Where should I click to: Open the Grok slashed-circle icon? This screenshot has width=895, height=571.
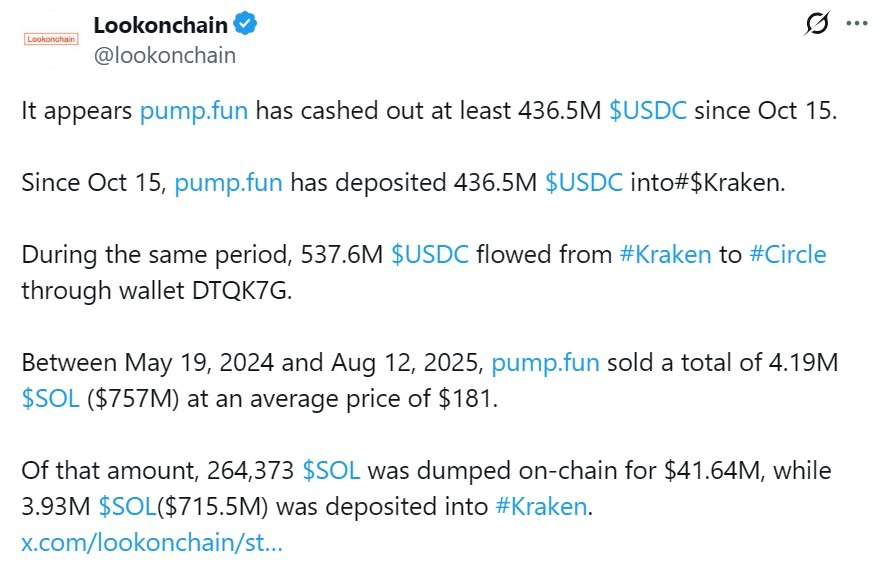(x=816, y=26)
